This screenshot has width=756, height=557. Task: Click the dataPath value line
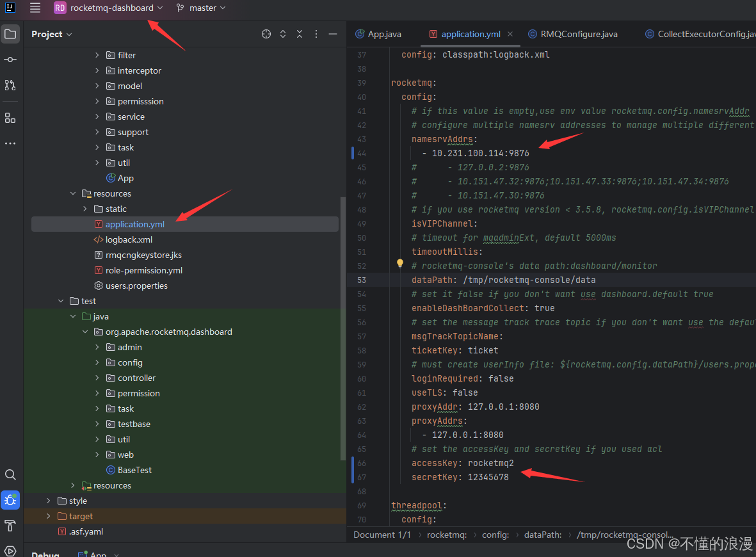point(503,280)
